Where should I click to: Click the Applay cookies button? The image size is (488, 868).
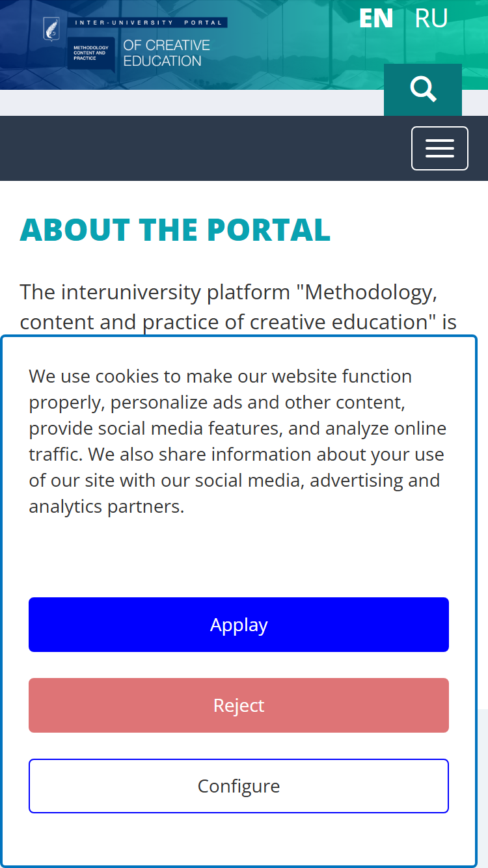[239, 625]
